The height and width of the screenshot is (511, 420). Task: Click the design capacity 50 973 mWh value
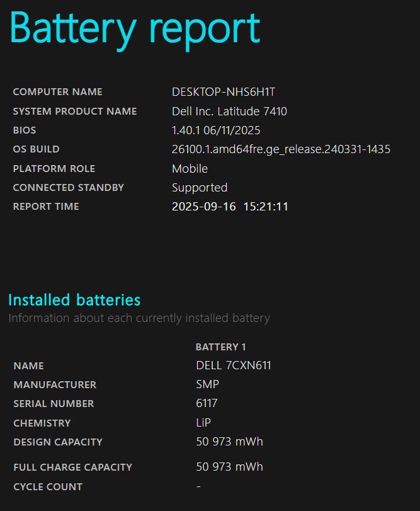[229, 442]
